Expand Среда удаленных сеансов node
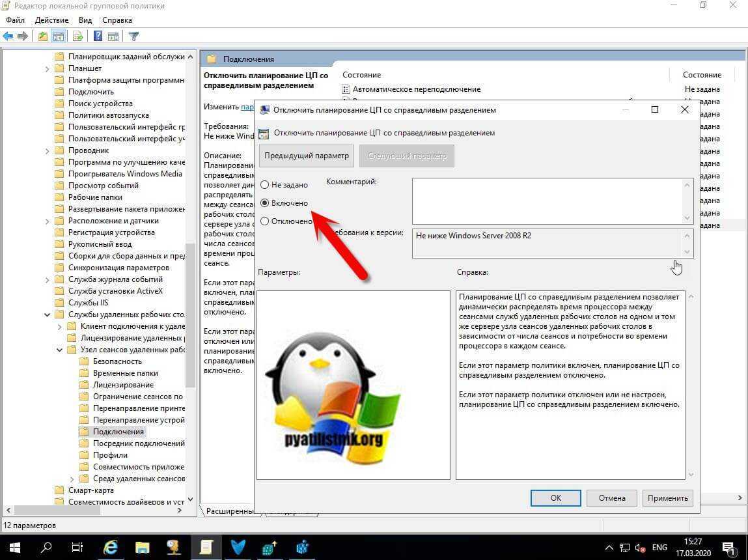The height and width of the screenshot is (560, 748). click(x=72, y=479)
